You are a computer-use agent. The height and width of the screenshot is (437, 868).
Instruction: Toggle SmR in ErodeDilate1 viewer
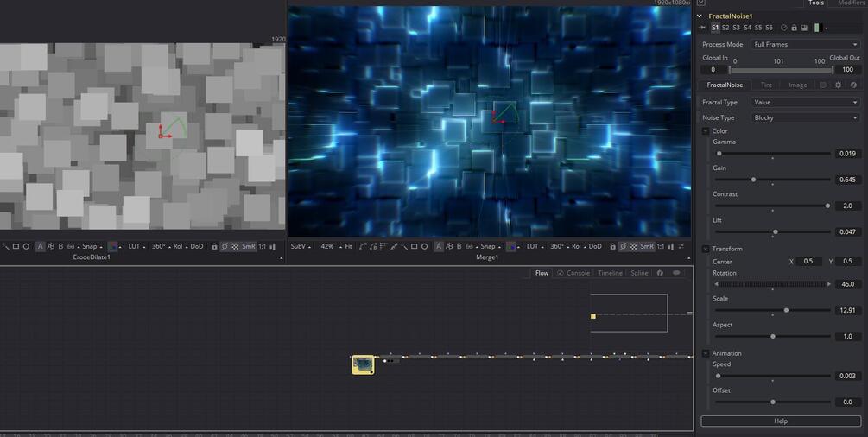(x=248, y=246)
